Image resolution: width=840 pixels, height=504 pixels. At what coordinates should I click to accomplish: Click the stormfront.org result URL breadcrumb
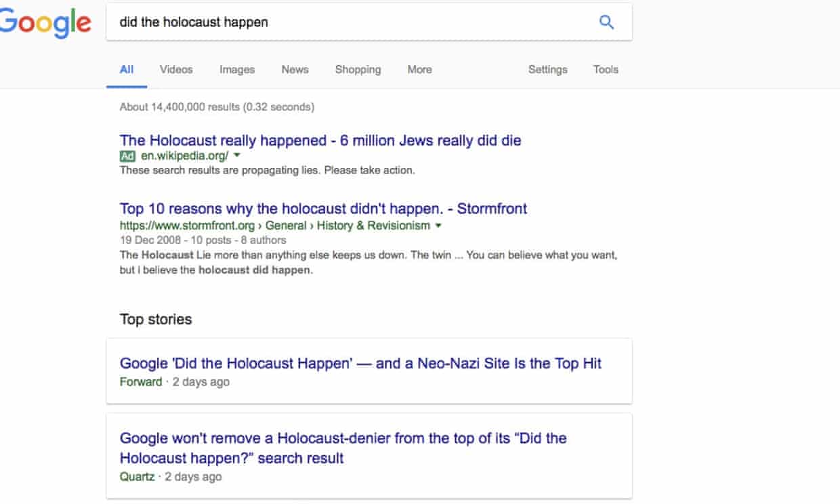274,226
